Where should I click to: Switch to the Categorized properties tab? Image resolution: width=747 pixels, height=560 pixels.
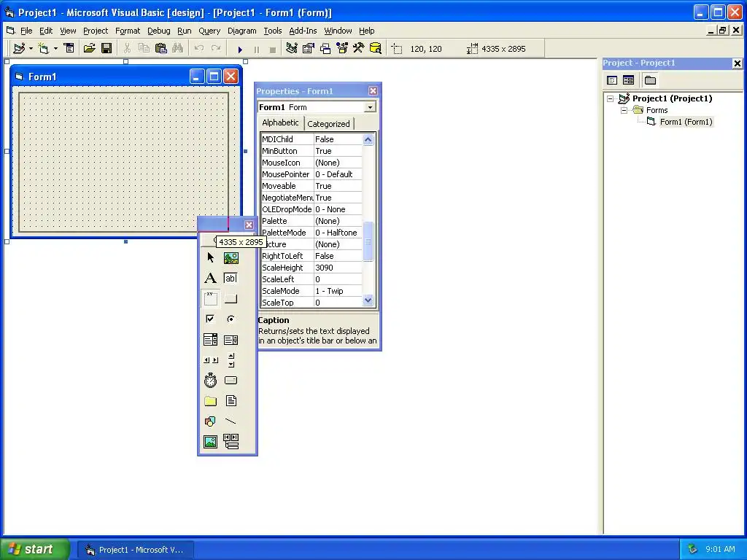328,124
